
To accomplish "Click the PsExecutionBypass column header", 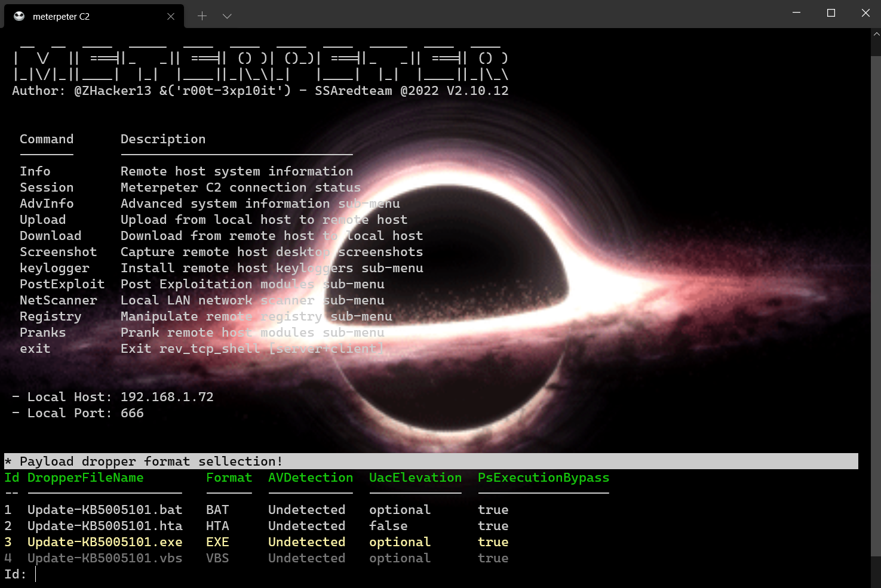I will pyautogui.click(x=544, y=478).
